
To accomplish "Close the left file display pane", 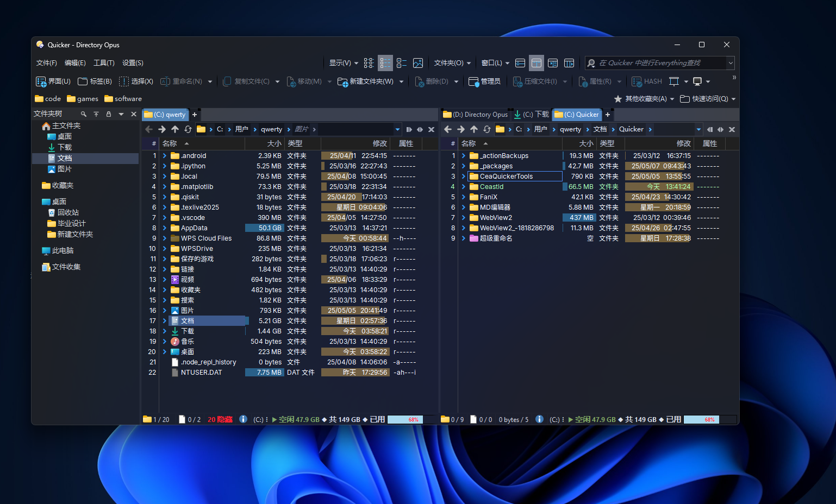I will pos(432,129).
